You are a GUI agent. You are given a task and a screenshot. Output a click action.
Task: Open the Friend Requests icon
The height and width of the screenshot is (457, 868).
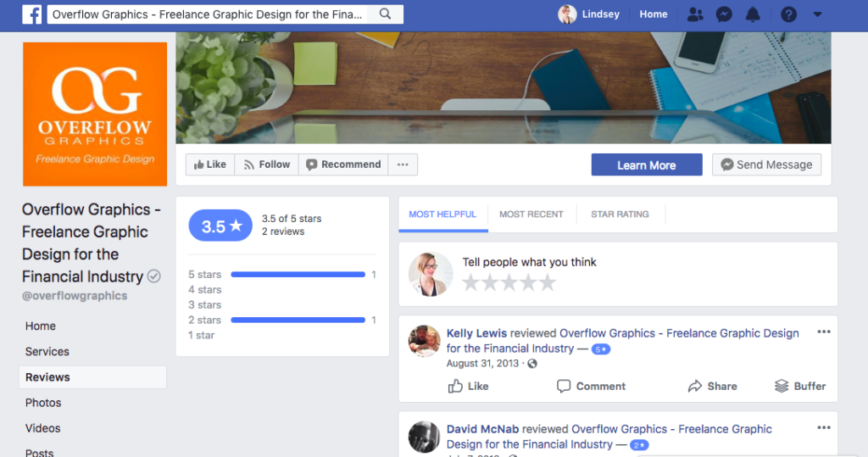(x=695, y=14)
